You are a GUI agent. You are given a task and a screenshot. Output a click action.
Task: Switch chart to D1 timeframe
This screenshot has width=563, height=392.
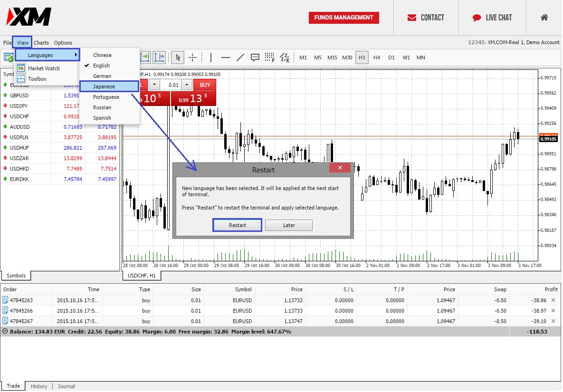pos(391,57)
